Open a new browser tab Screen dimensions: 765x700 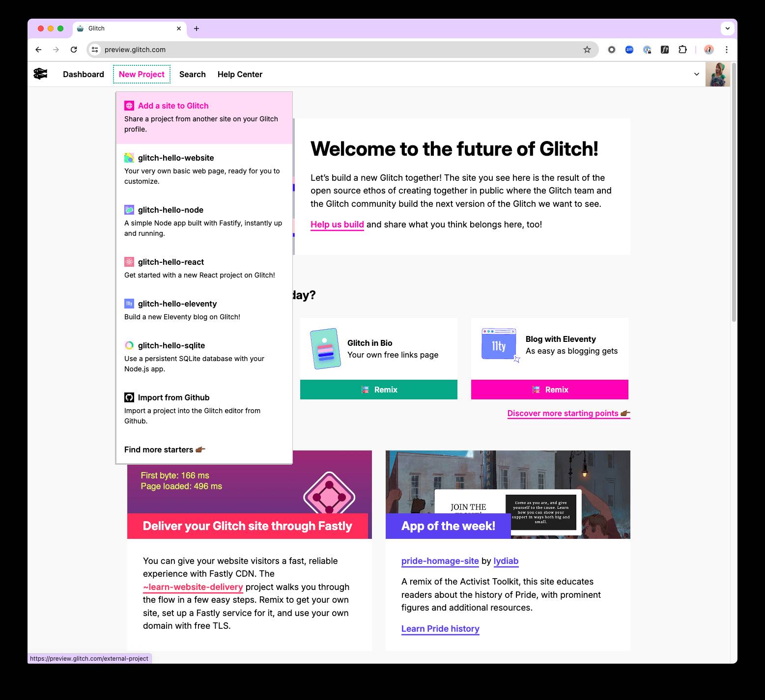(197, 28)
